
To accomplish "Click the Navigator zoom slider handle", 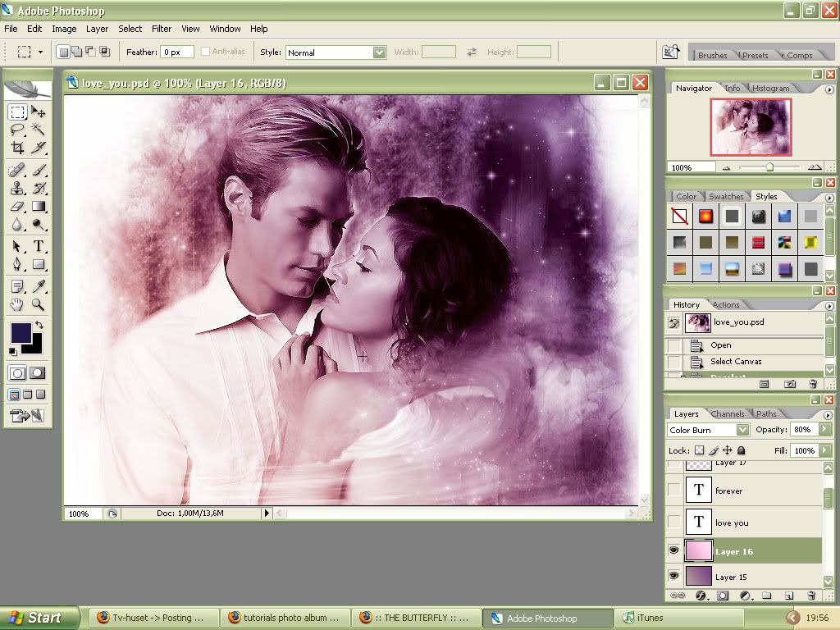I will [x=769, y=167].
